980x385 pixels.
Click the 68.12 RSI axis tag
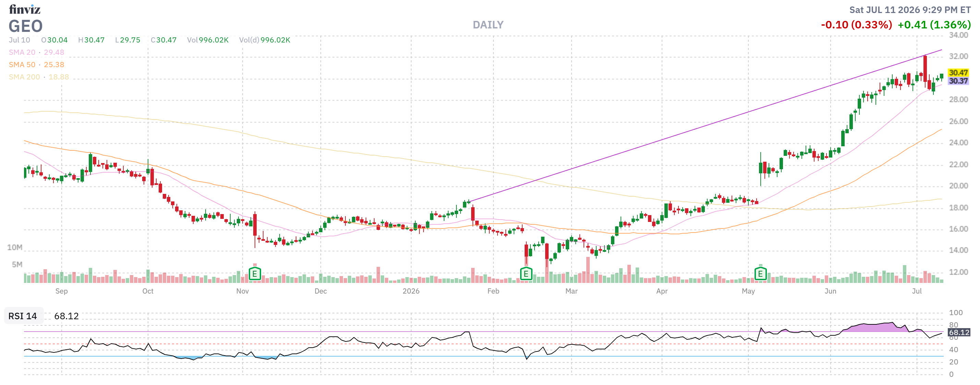coord(959,332)
